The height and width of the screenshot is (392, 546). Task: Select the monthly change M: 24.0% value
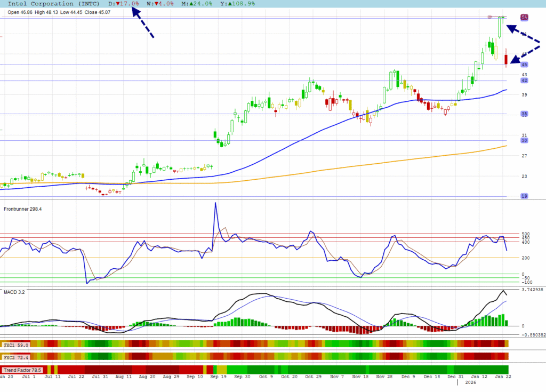coord(197,3)
